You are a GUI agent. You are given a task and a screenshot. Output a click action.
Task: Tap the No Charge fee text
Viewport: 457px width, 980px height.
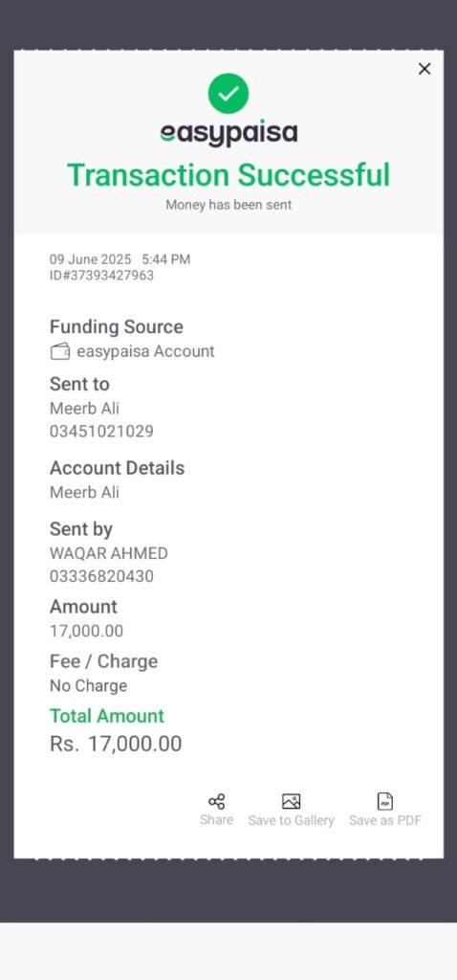(x=89, y=685)
